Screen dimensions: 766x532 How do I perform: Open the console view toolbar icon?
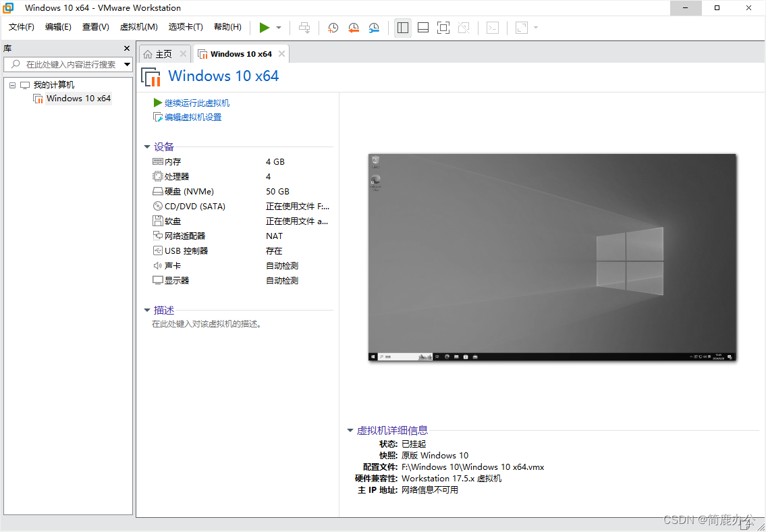493,28
